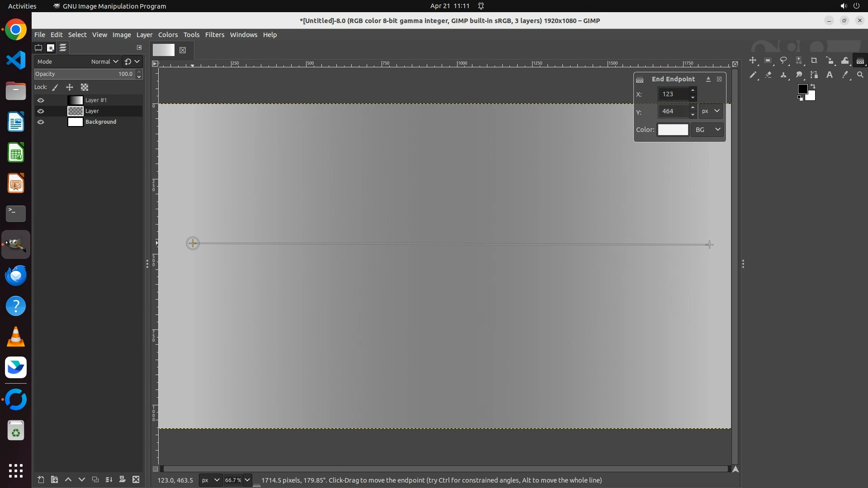Open the BG color type dropdown

[708, 130]
